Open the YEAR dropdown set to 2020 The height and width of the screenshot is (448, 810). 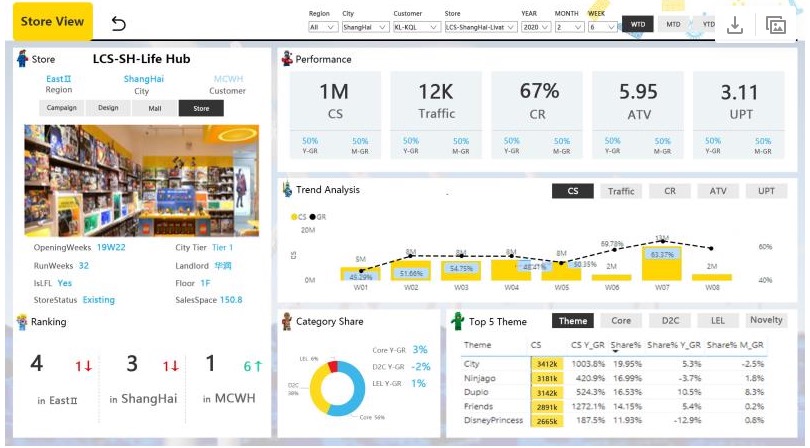(x=535, y=27)
